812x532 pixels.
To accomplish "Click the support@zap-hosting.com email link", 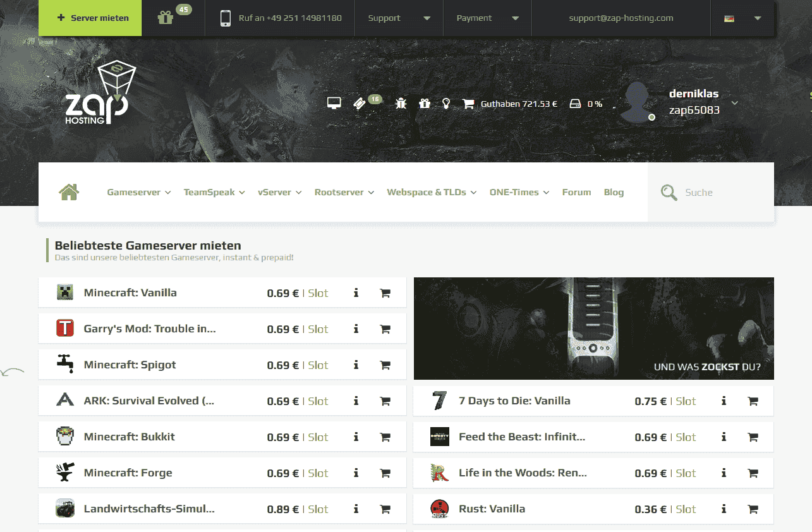I will [621, 18].
